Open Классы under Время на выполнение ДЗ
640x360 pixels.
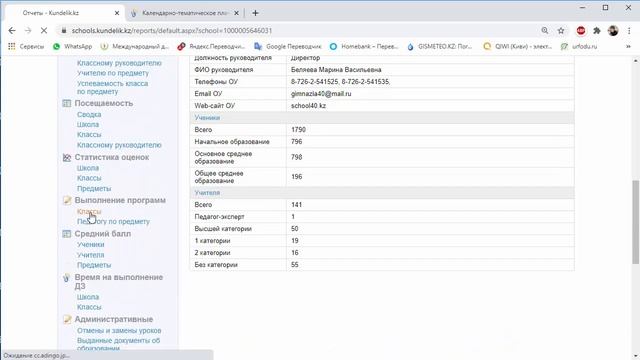tap(89, 307)
